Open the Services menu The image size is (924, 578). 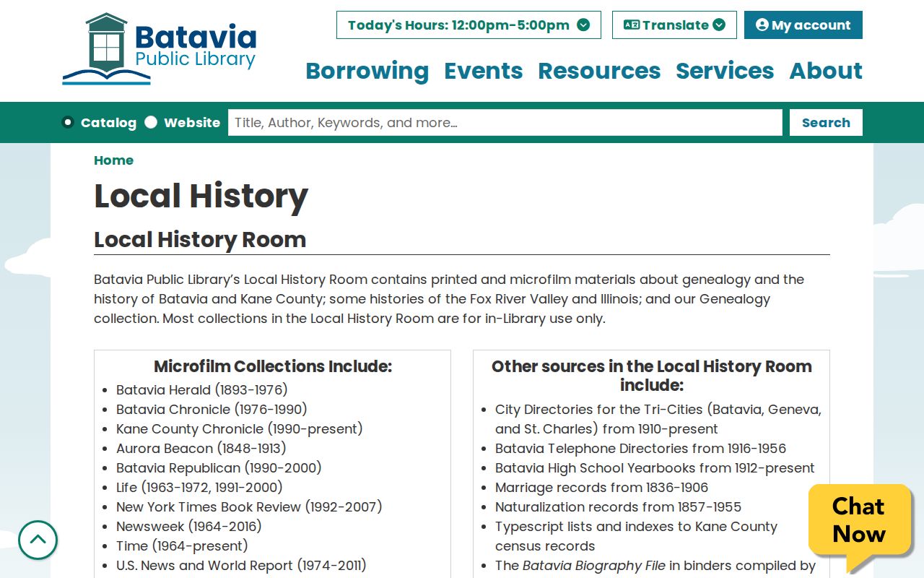(x=725, y=71)
